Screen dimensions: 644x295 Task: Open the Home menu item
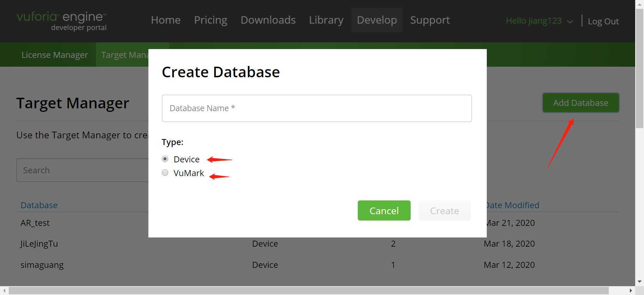166,20
